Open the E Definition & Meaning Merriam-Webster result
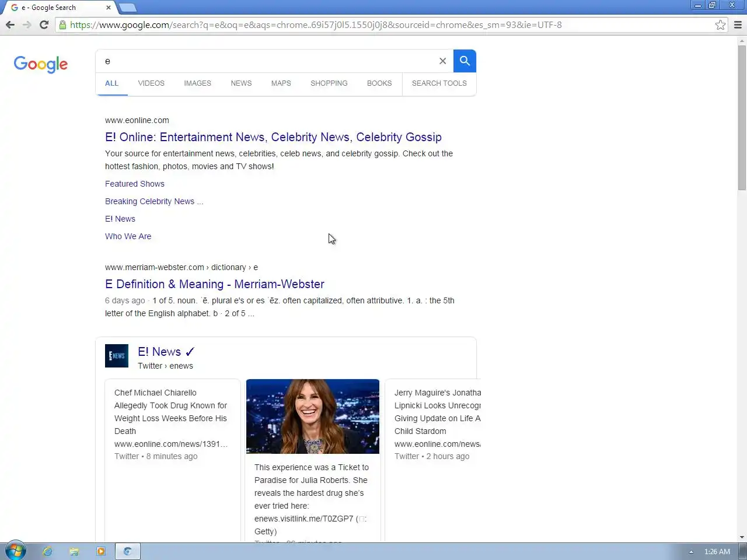Screen dimensions: 747x560 pos(215,284)
